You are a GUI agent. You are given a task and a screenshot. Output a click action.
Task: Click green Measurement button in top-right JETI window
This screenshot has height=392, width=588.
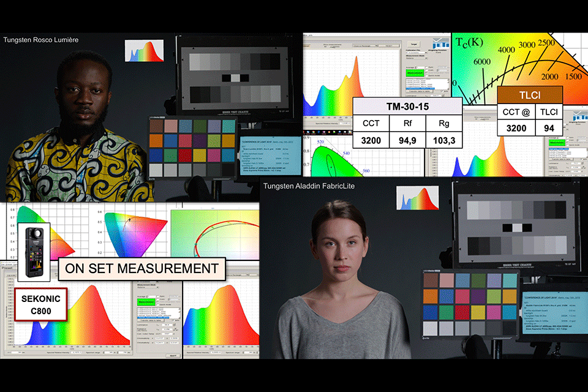415,73
